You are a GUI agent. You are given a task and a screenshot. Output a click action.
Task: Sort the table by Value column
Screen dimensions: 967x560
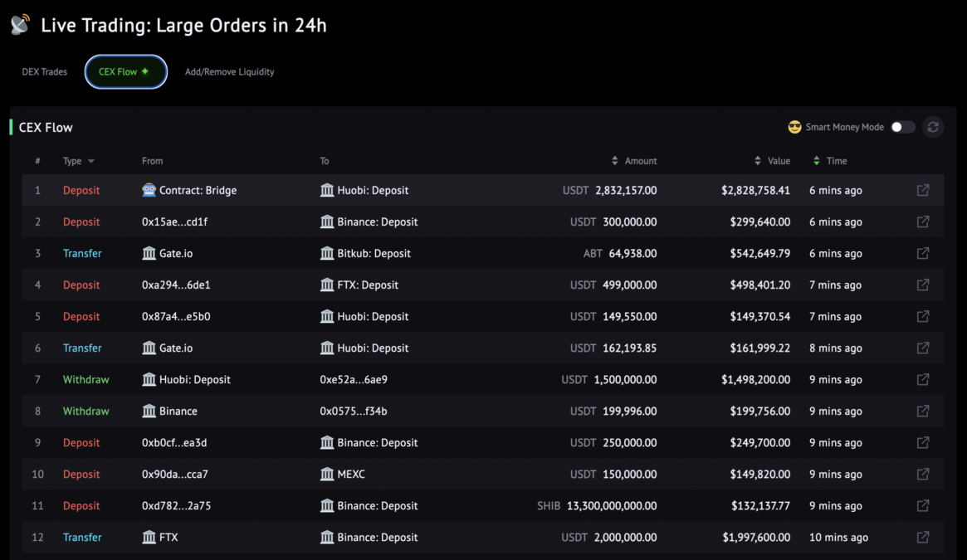point(772,161)
